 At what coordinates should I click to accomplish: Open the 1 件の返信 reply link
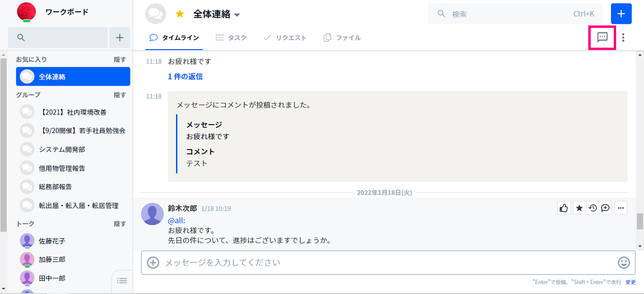(x=185, y=77)
